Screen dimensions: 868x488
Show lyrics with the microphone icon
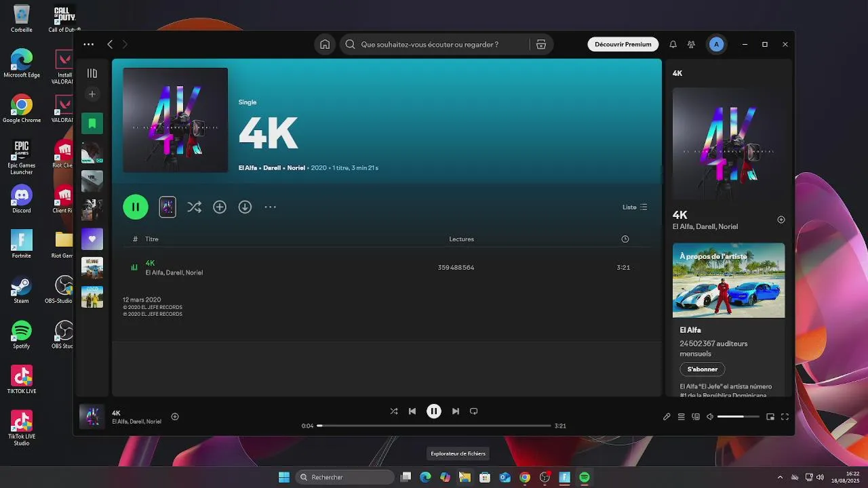point(667,417)
